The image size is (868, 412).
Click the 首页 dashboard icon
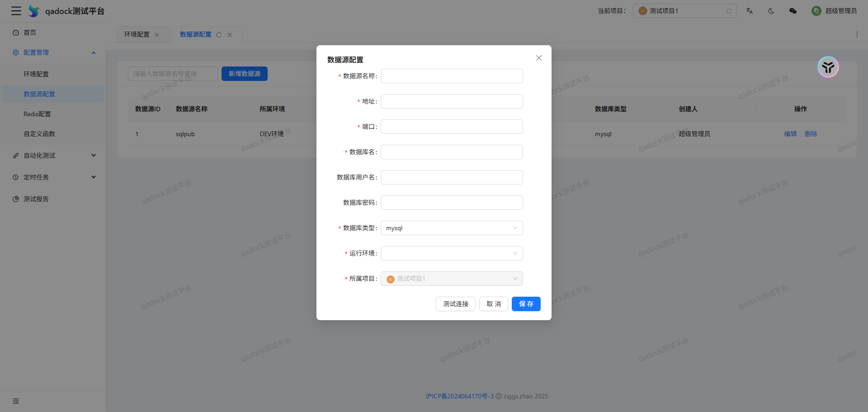tap(16, 33)
